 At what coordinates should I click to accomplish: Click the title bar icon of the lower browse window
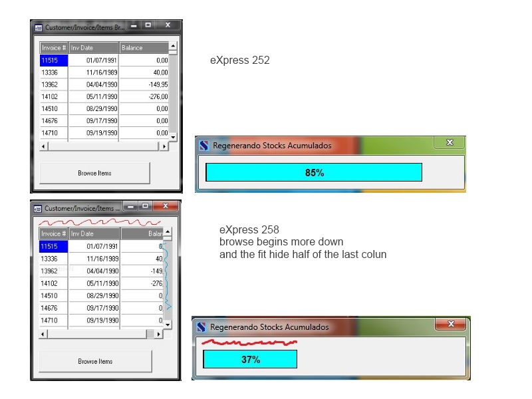click(x=39, y=208)
